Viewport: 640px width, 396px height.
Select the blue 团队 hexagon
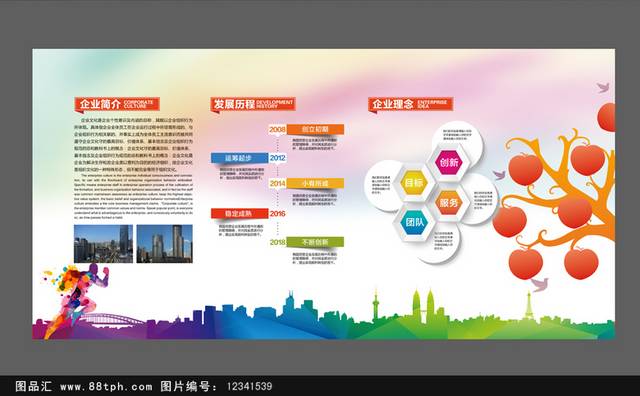414,222
